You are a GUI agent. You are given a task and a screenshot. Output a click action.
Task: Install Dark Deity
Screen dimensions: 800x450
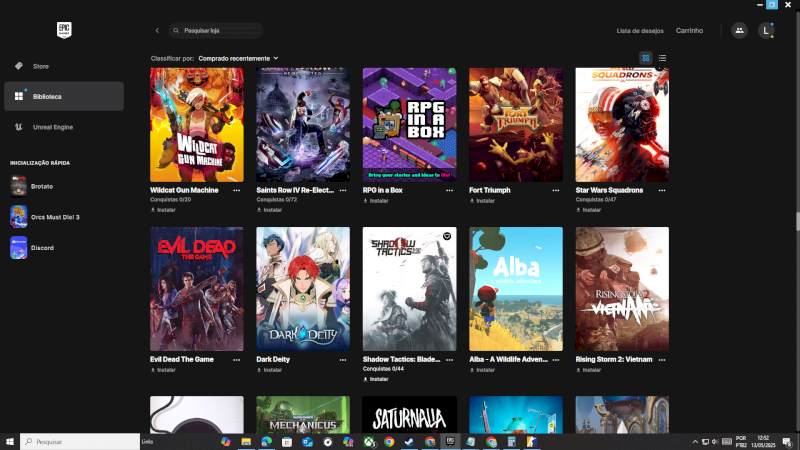click(269, 370)
